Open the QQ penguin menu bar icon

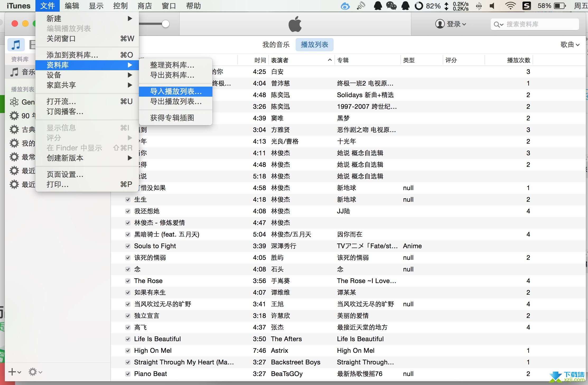(x=378, y=6)
